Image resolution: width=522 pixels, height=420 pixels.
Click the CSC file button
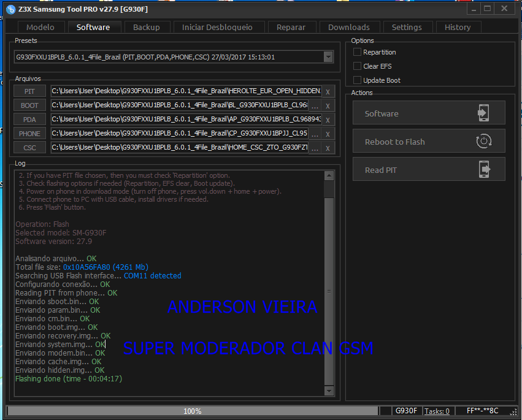click(29, 147)
